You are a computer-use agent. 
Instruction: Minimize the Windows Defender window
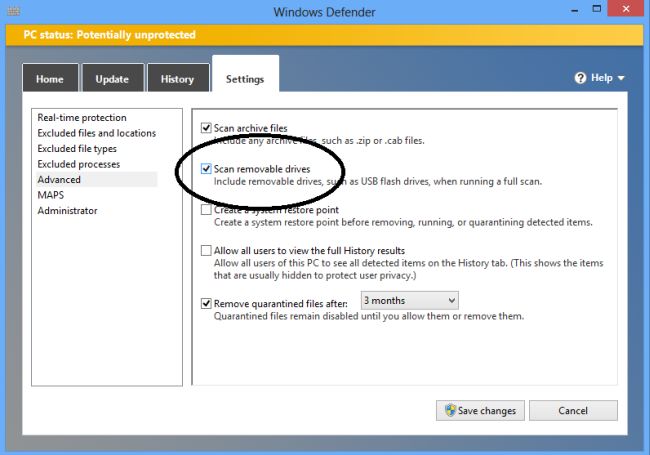(575, 10)
